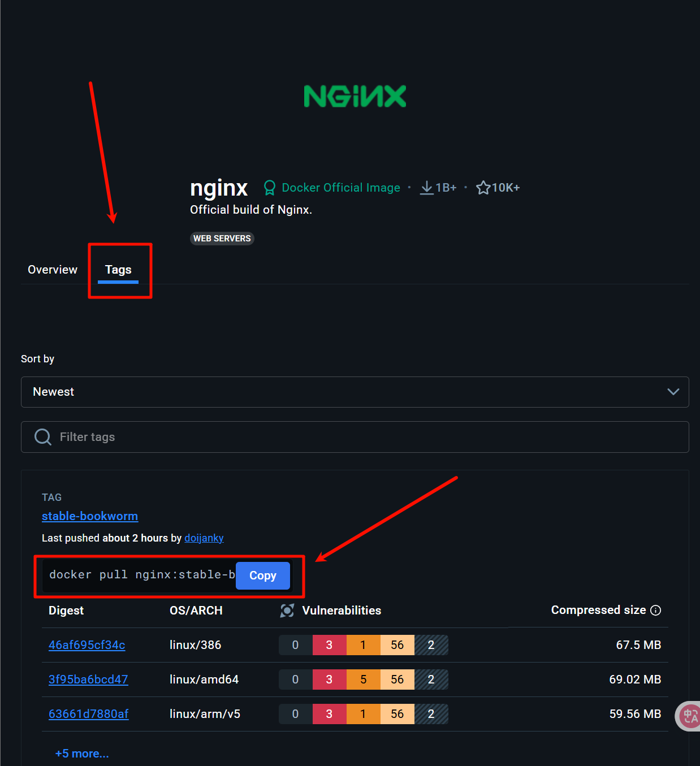Viewport: 700px width, 766px height.
Task: Select the Tags tab
Action: tap(118, 270)
